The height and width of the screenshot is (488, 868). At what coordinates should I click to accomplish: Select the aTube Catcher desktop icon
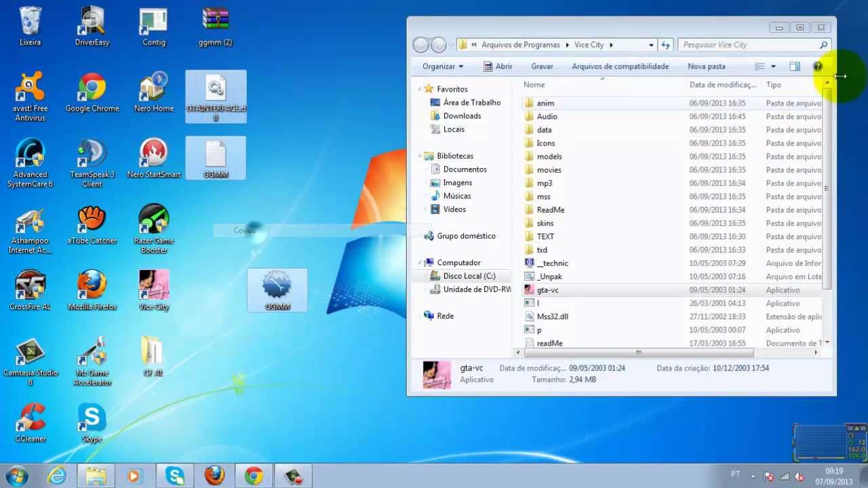tap(92, 225)
